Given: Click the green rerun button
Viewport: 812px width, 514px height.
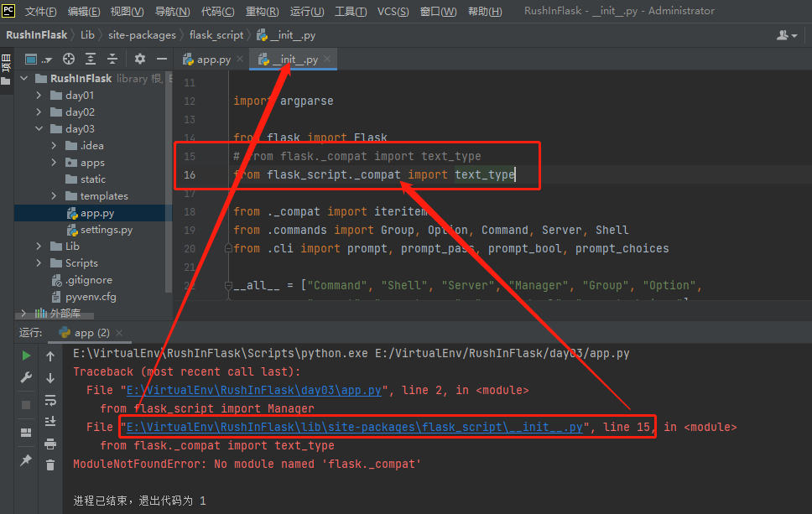Looking at the screenshot, I should [x=26, y=356].
